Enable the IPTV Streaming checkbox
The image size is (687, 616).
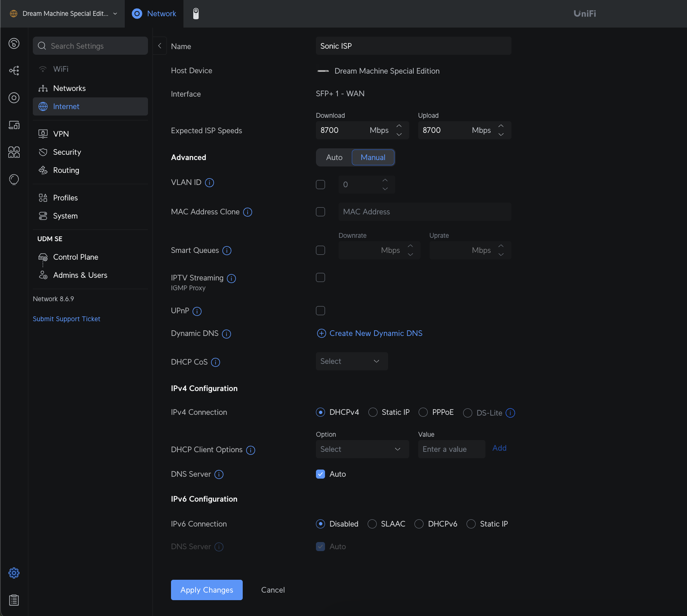point(320,277)
